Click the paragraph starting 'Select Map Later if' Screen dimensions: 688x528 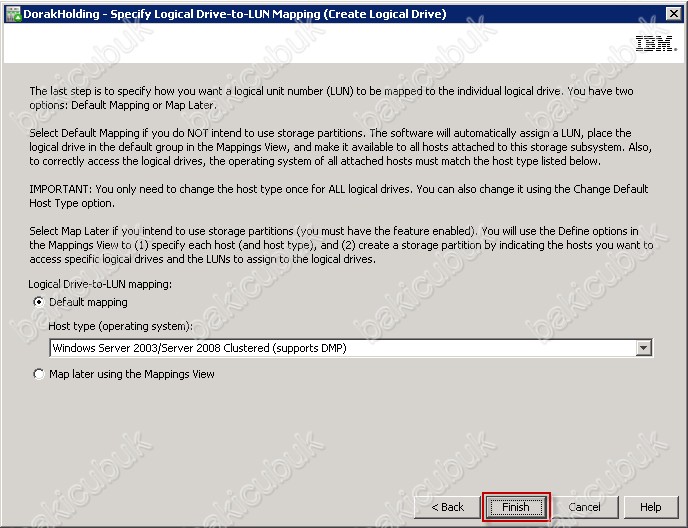pos(341,245)
